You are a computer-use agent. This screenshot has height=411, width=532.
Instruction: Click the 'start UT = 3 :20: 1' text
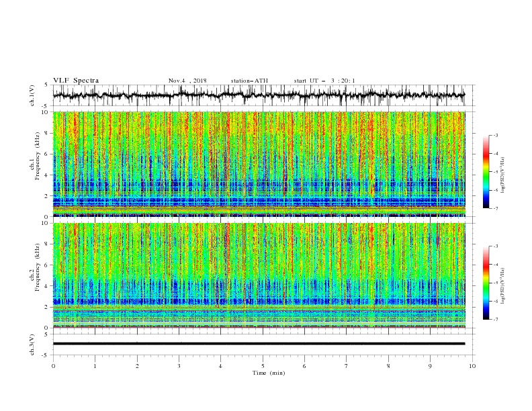(x=324, y=81)
